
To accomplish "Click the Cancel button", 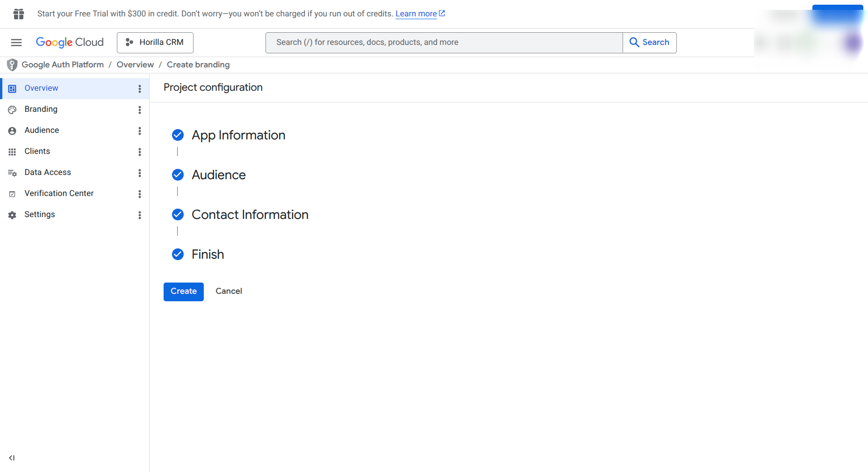I will click(229, 291).
